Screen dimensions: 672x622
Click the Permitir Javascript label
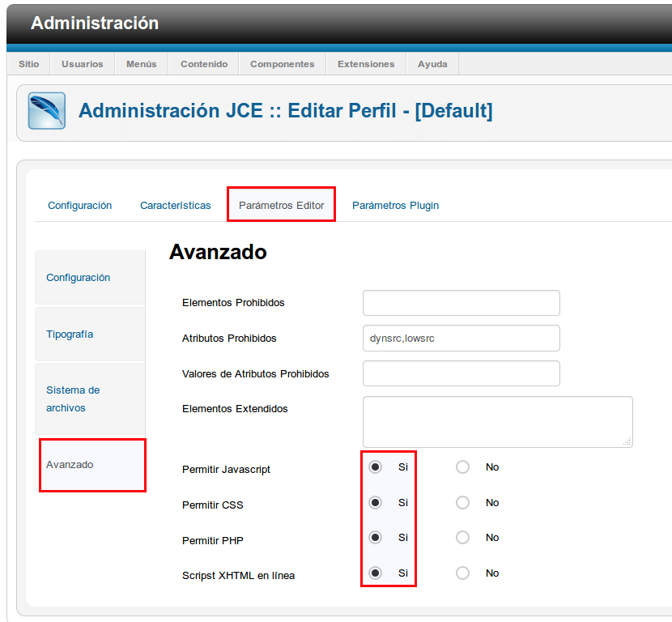(226, 470)
